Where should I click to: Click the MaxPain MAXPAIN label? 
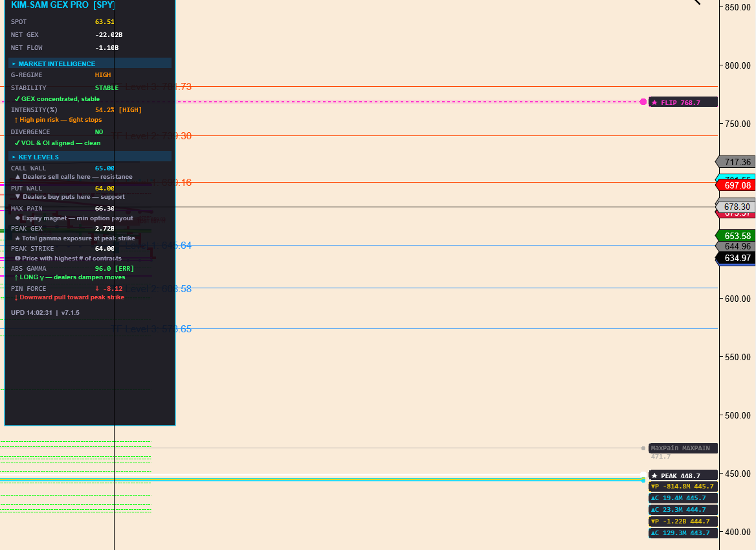[683, 448]
